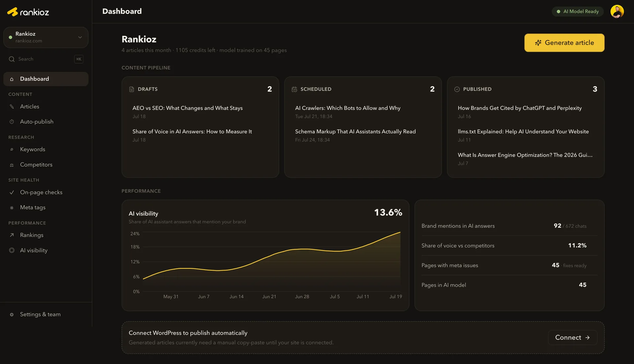Screen dimensions: 634x364
Task: Click the Competitors scale icon
Action: (12, 165)
